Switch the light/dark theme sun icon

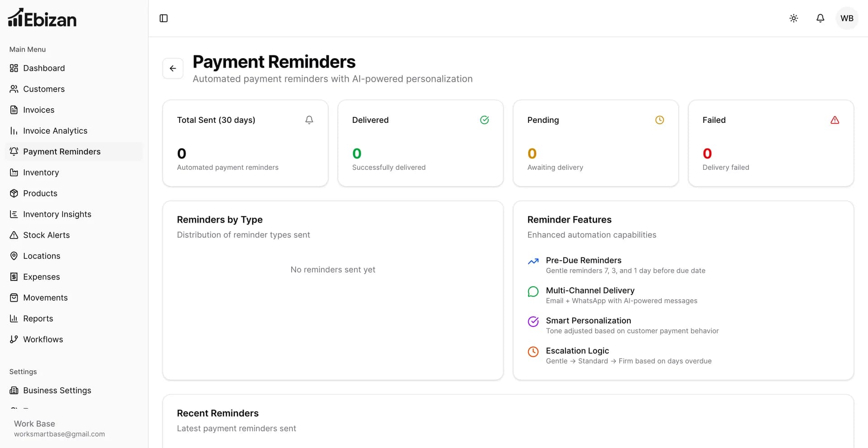793,18
